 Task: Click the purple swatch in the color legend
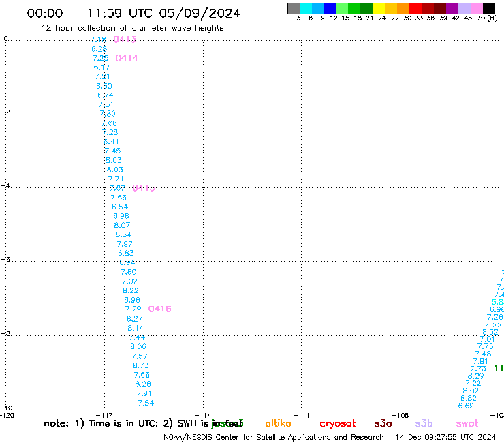(452, 8)
